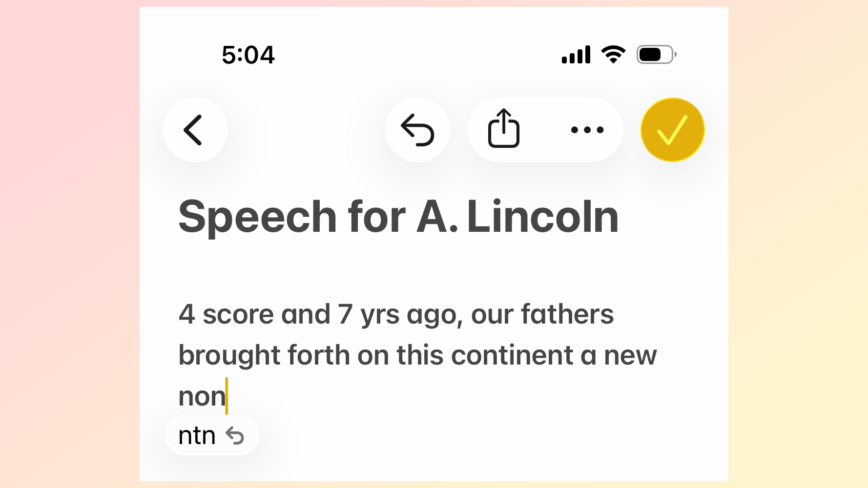Viewport: 868px width, 488px height.
Task: Place cursor on the word "non"
Action: 202,396
